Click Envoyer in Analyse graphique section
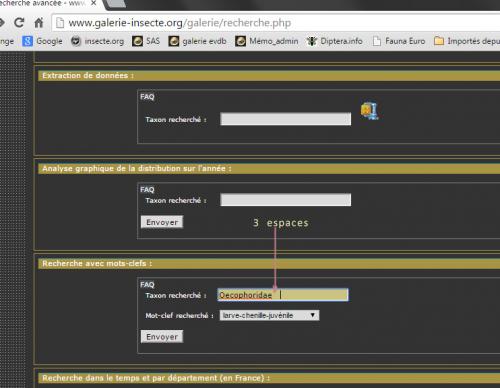 coord(162,222)
